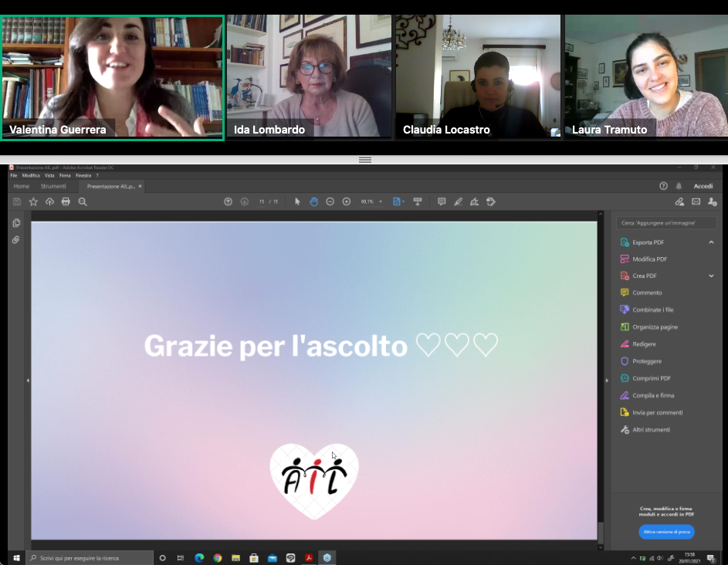Show hidden system tray icons

click(633, 557)
